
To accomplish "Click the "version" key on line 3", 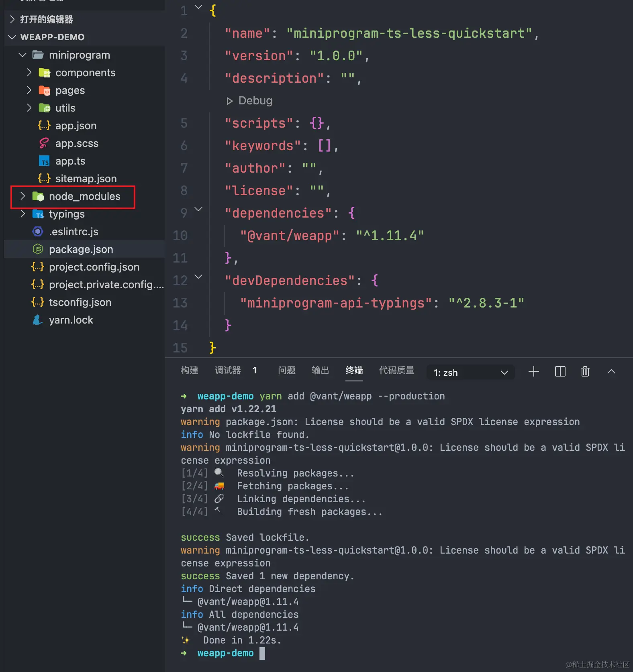I will (x=259, y=56).
